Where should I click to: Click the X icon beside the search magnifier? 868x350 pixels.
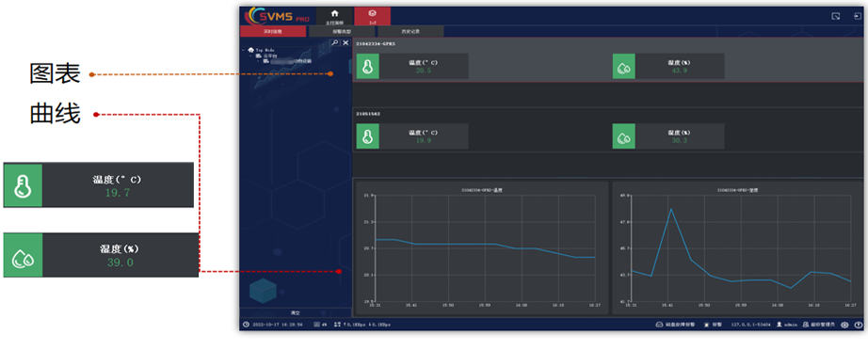(346, 42)
